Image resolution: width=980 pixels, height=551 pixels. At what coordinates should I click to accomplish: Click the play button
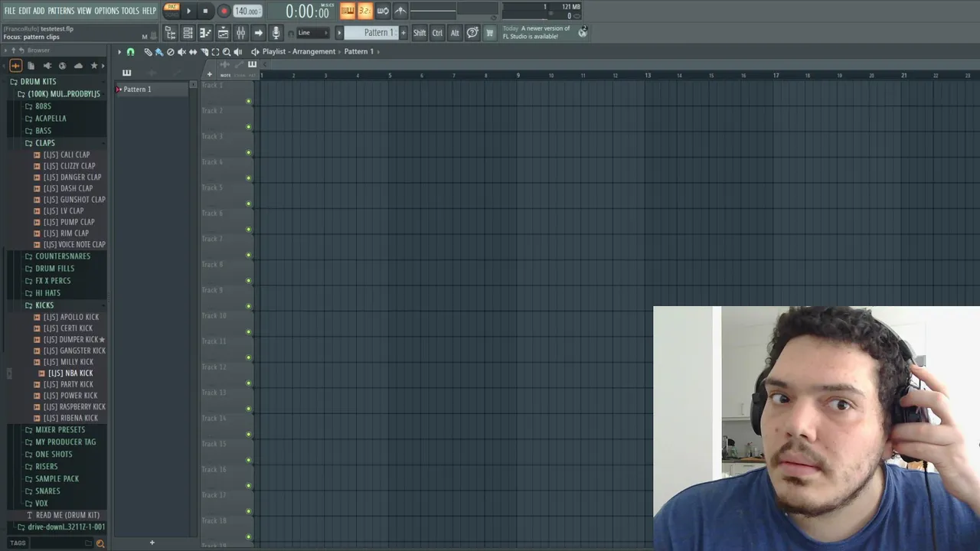coord(188,11)
